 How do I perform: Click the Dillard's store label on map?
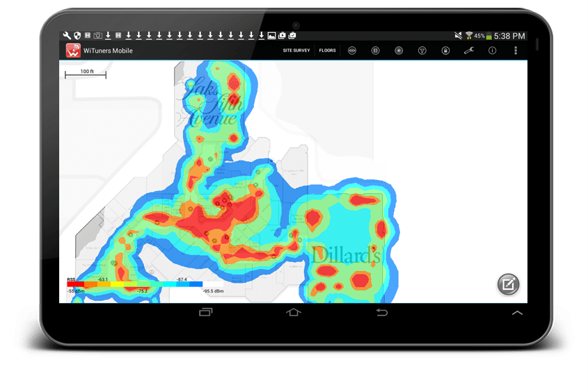346,254
